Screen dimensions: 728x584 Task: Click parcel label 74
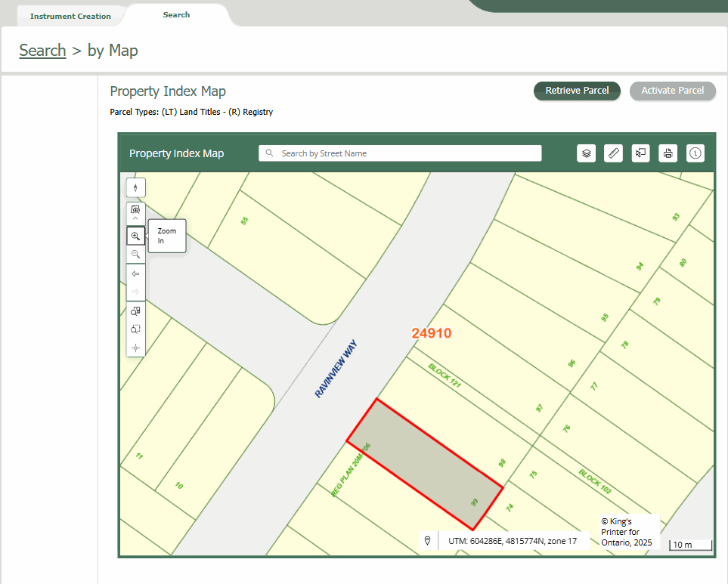[510, 508]
